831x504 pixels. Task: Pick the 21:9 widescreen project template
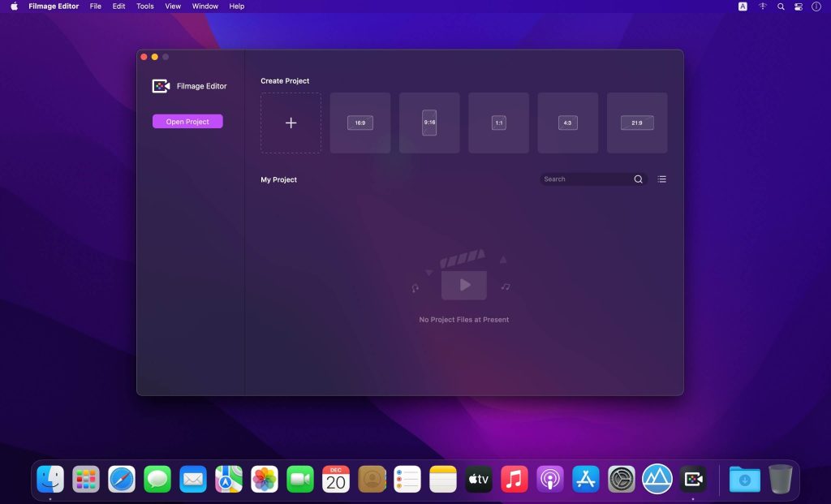(636, 123)
